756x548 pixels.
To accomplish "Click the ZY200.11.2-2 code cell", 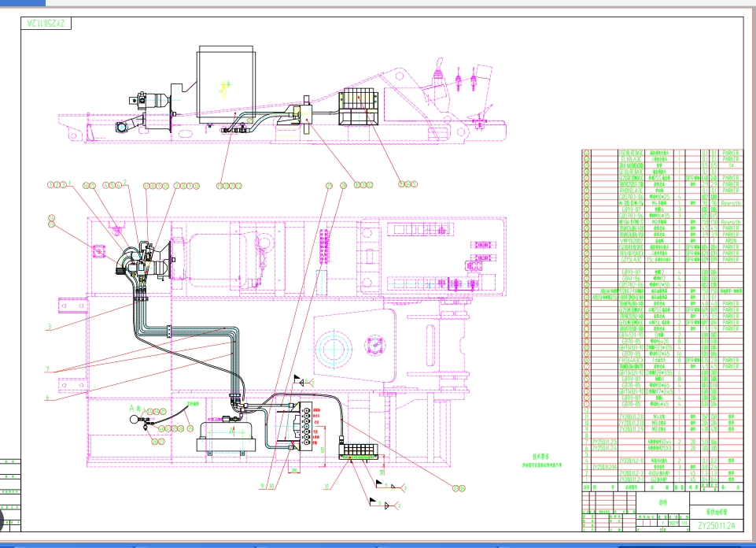I will (x=631, y=472).
